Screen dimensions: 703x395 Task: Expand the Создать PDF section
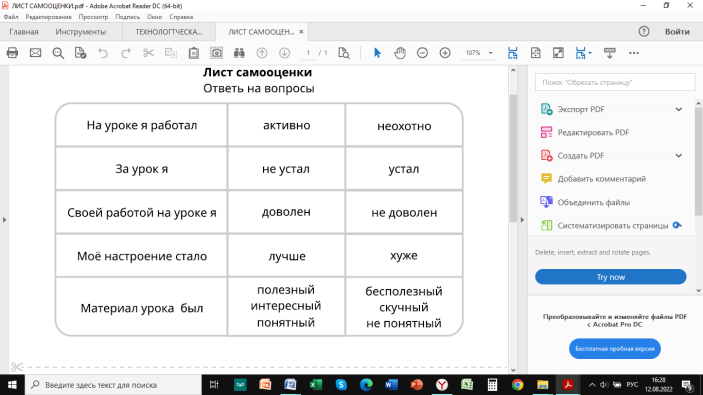point(679,156)
